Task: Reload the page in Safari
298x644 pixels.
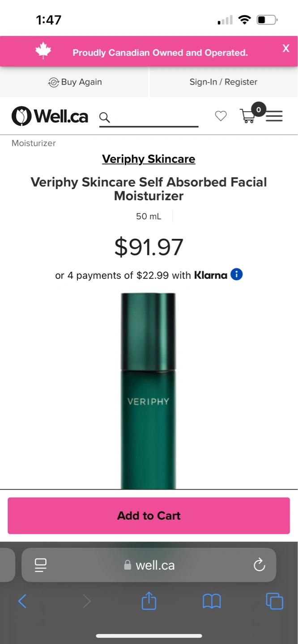Action: point(260,565)
